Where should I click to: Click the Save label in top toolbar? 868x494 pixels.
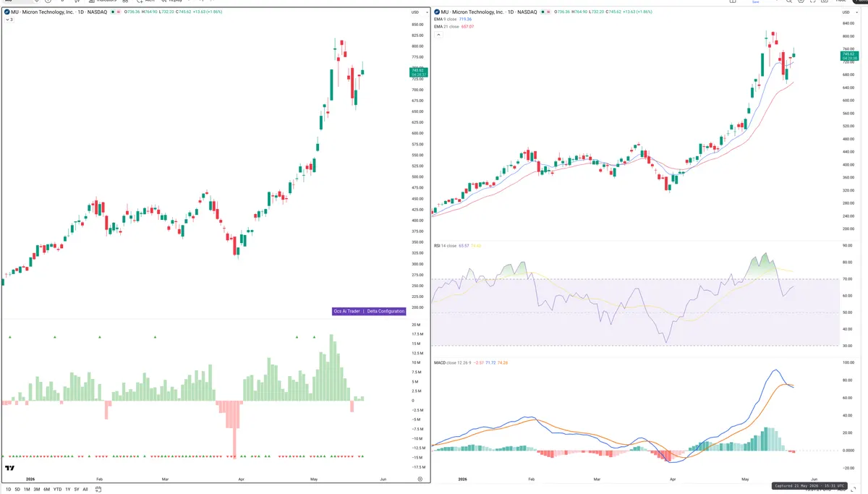[756, 2]
